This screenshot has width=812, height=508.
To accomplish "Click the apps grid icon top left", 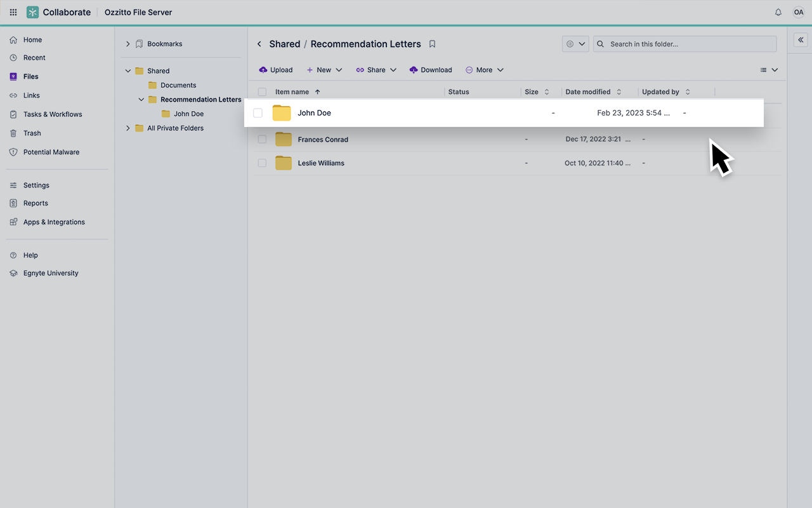I will coord(13,12).
